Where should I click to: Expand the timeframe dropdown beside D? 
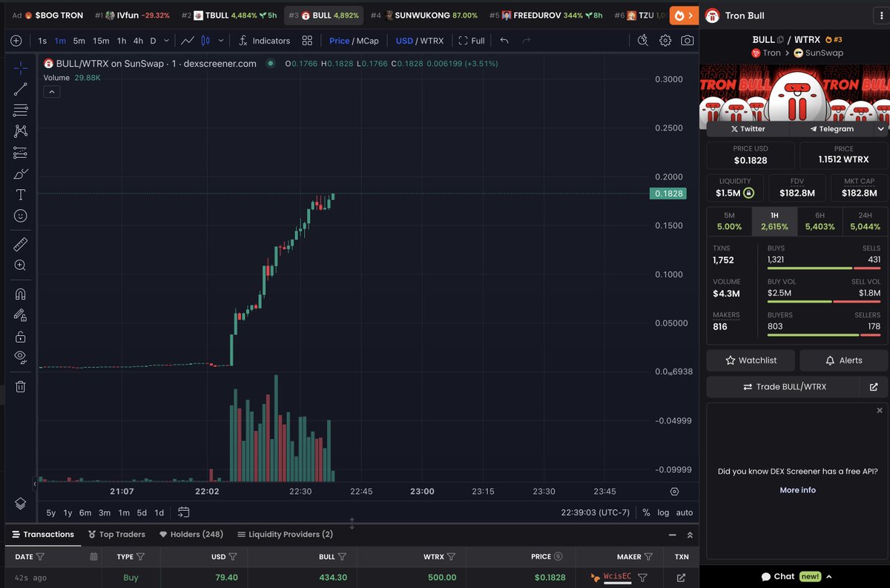[166, 41]
